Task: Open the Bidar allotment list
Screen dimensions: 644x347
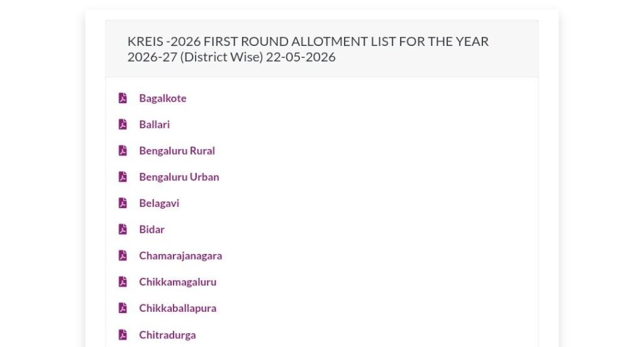Action: (152, 229)
